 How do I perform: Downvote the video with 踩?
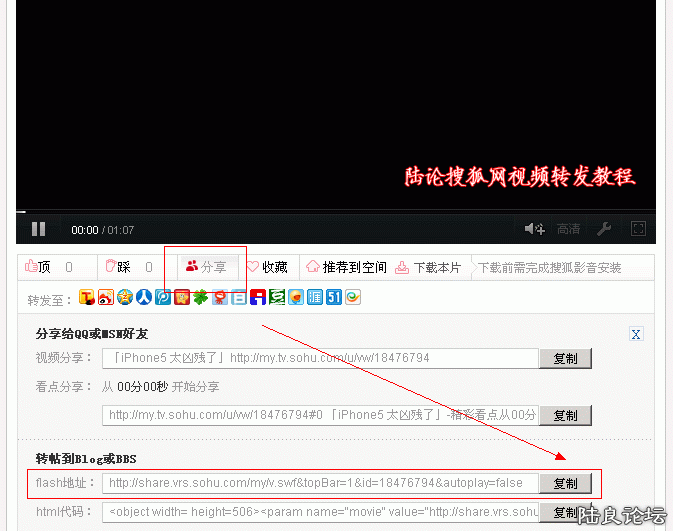[118, 267]
